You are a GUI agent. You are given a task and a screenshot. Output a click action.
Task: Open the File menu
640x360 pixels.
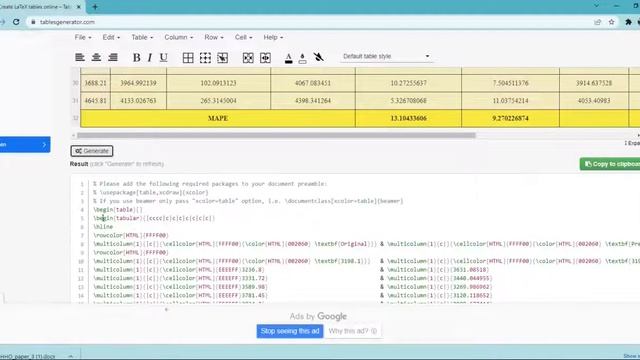tap(83, 37)
